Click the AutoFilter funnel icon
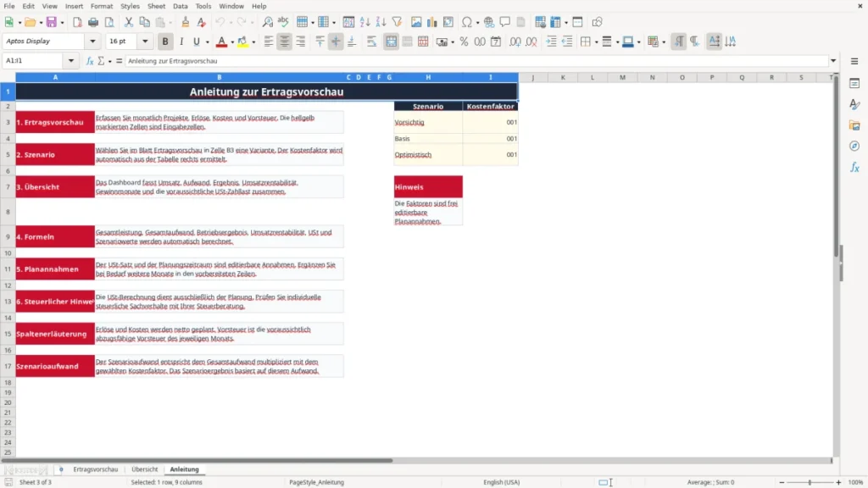868x488 pixels. point(397,22)
